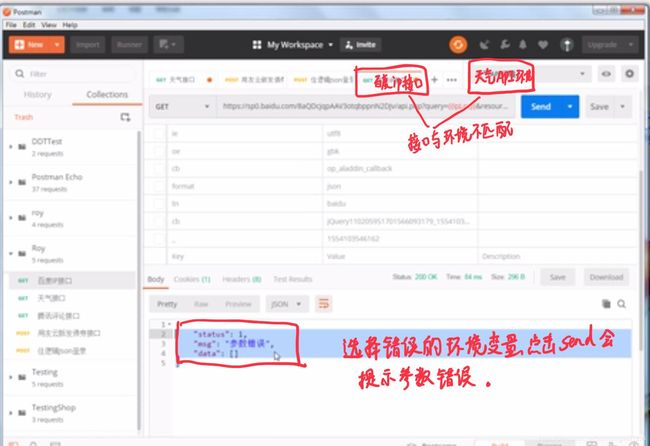Click the sidebar collections vertical scrollbar
The width and height of the screenshot is (650, 446).
click(x=139, y=281)
